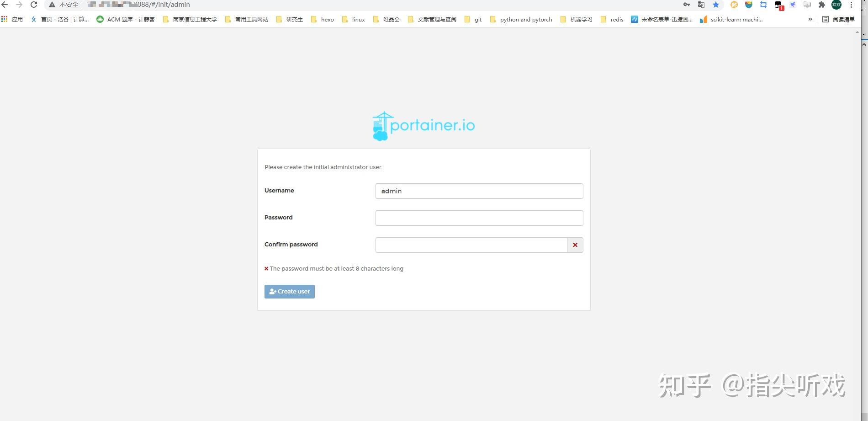Open the blue bird extension
Viewport: 868px width, 421px height.
pos(793,5)
